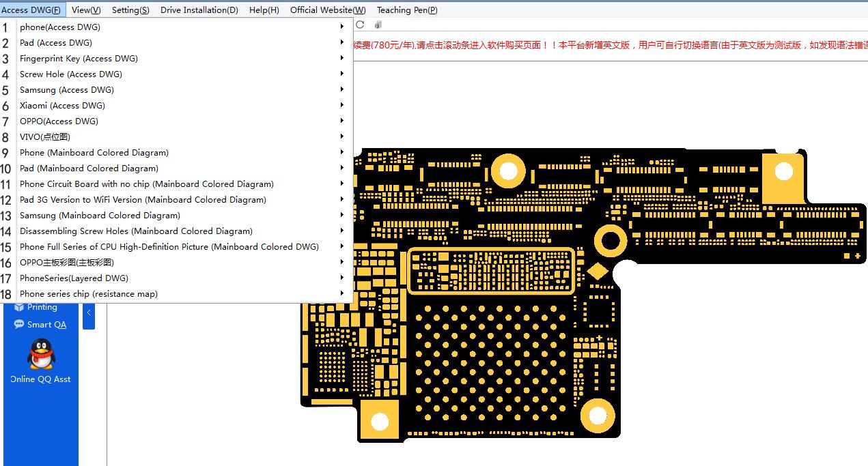Open the Teaching Pen menu
The height and width of the screenshot is (466, 868).
click(x=407, y=10)
